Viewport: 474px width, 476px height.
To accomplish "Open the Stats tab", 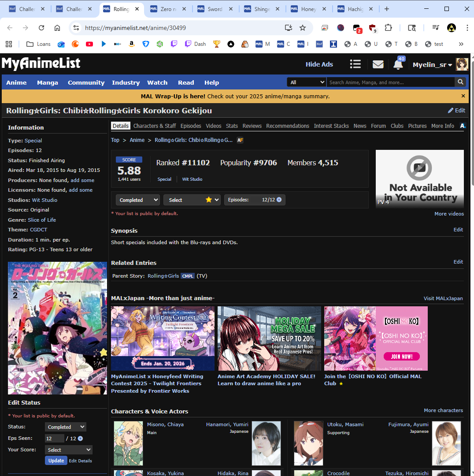I will tap(232, 126).
